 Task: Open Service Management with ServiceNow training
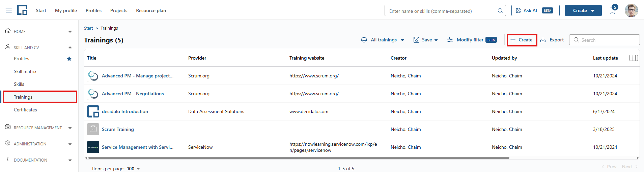click(138, 147)
